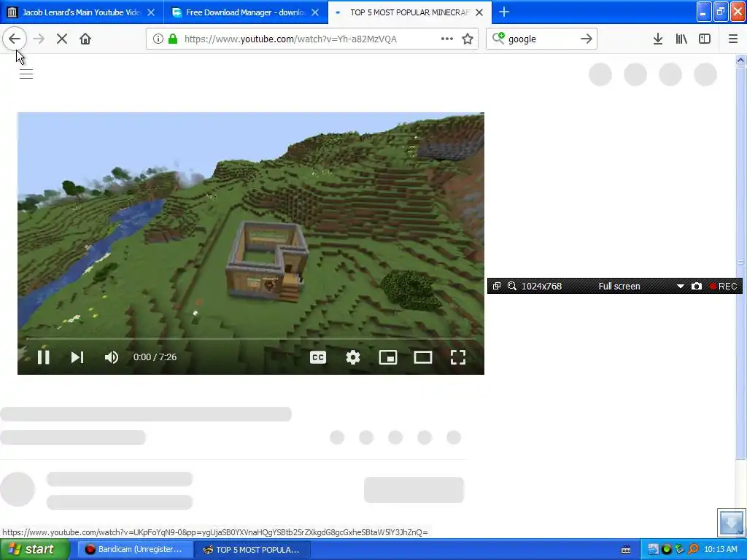Enter fullscreen on the video player
747x560 pixels.
458,357
